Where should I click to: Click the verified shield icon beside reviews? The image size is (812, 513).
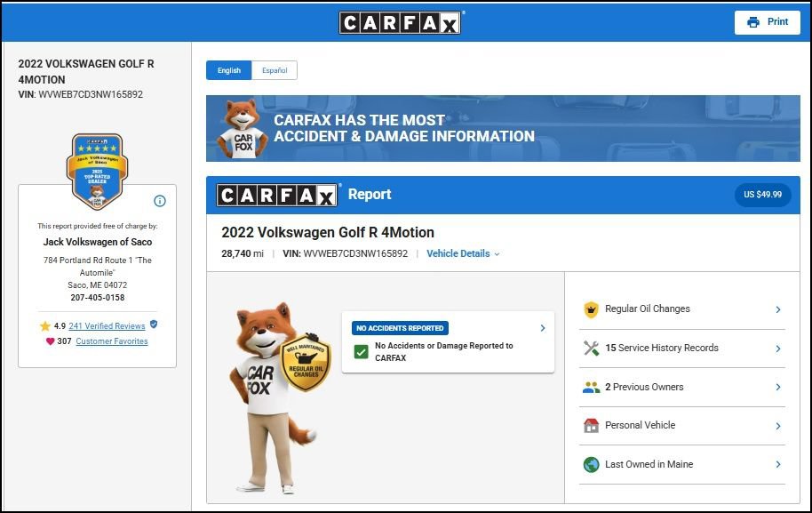click(154, 325)
